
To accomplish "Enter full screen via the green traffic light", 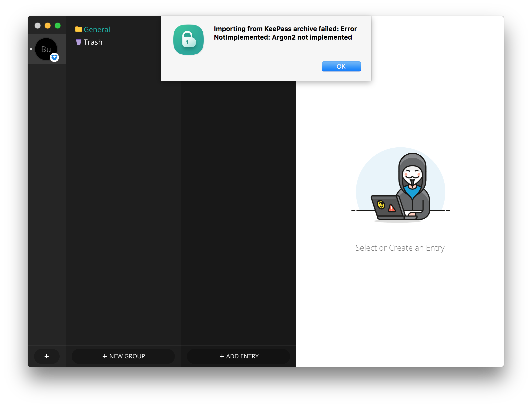I will pos(57,25).
